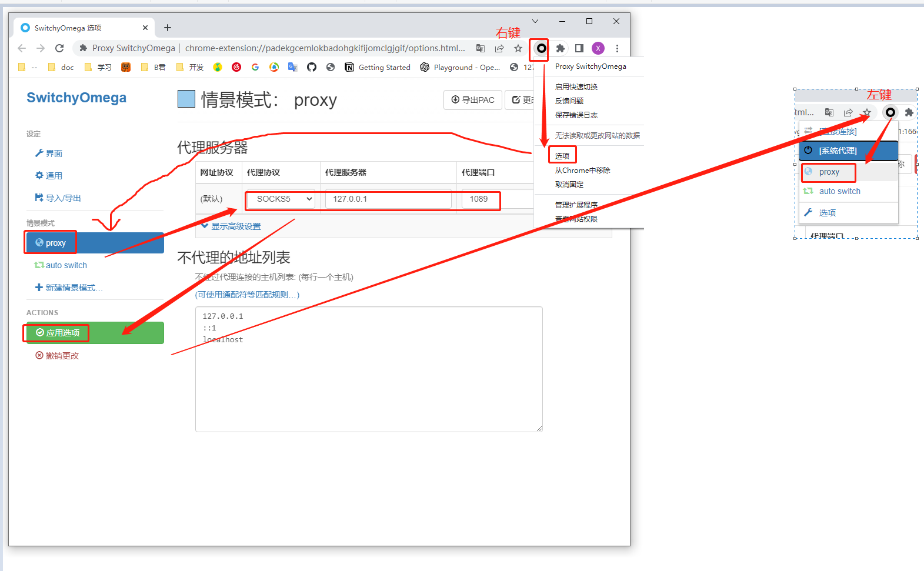
Task: Click the SwitchyOmega extension icon in toolbar
Action: pyautogui.click(x=541, y=48)
